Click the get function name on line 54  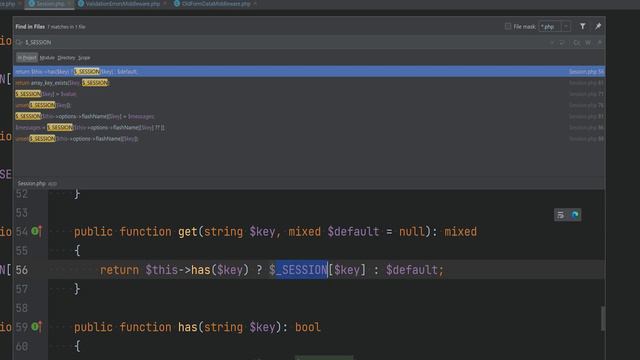click(188, 232)
